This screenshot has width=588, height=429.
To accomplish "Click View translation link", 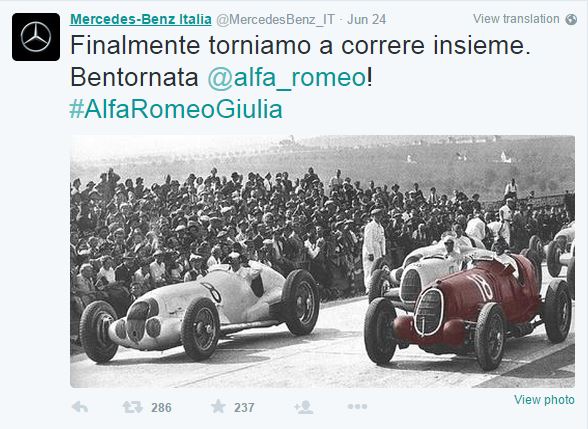I will 516,19.
